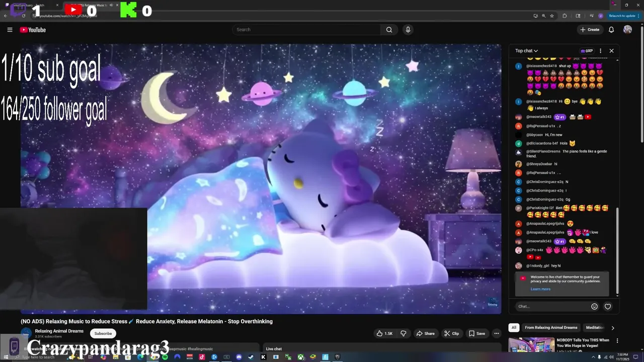644x362 pixels.
Task: Open the YouTube notifications bell
Action: (x=611, y=30)
